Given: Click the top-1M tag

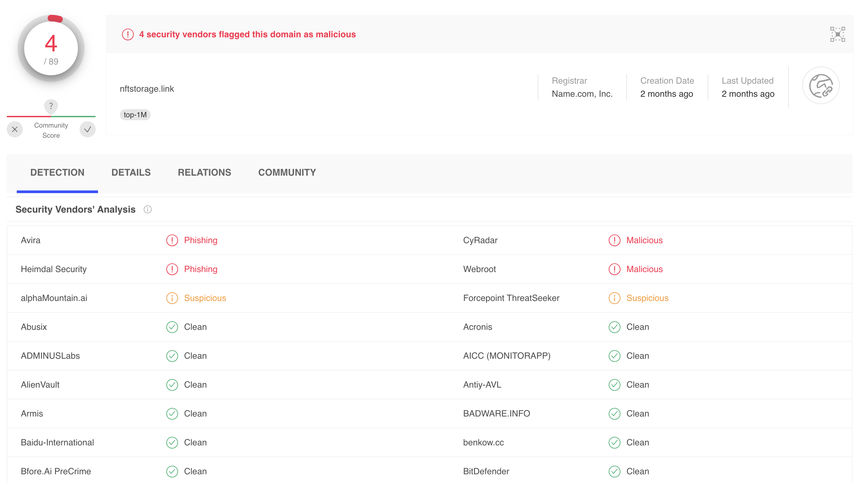Looking at the screenshot, I should click(x=135, y=115).
